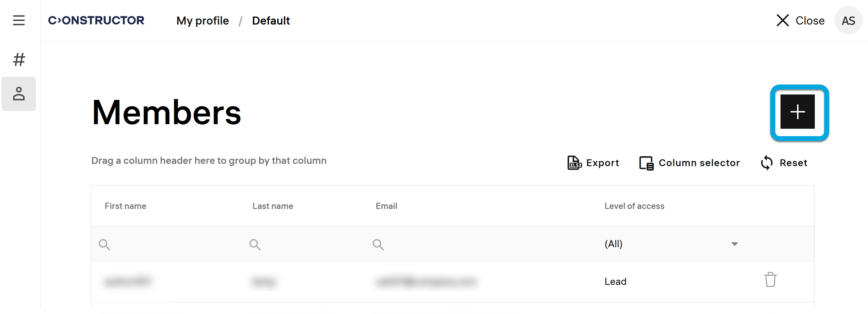Open the hamburger menu

coord(19,21)
